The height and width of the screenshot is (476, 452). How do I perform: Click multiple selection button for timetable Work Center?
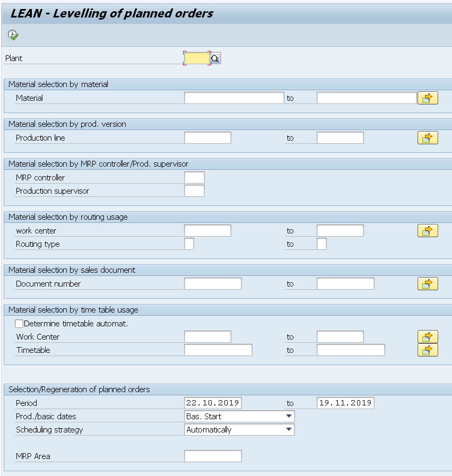(x=427, y=337)
